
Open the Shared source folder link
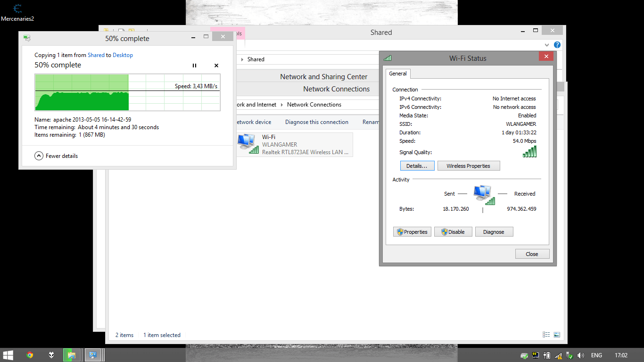(x=96, y=55)
